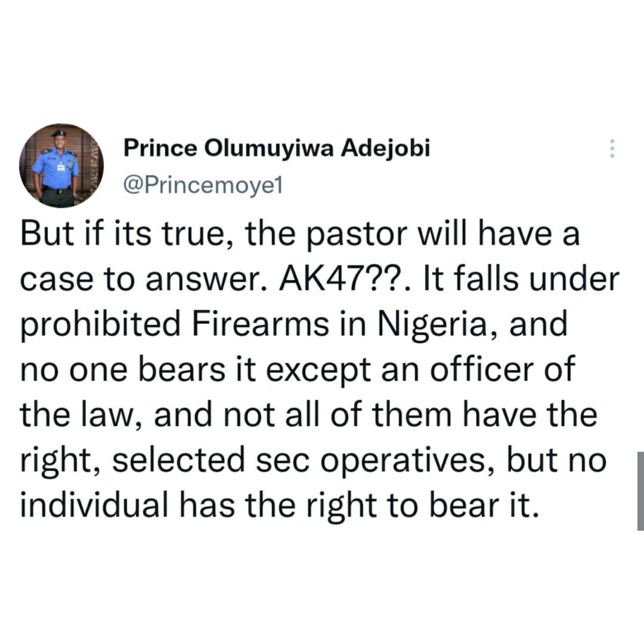The image size is (644, 644).
Task: Open Prince Olumuyiwa Adejobi's profile name
Action: (276, 149)
